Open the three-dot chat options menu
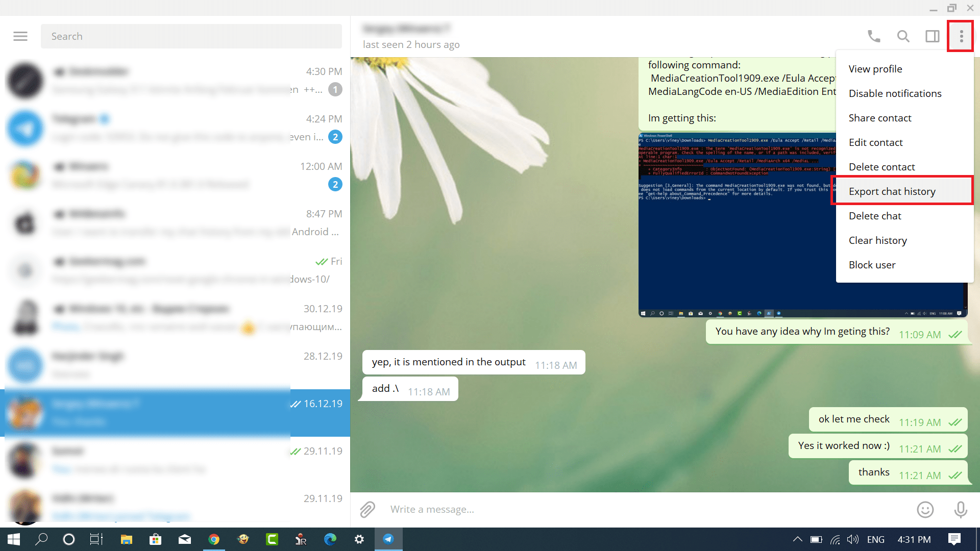Viewport: 980px width, 551px height. (961, 36)
